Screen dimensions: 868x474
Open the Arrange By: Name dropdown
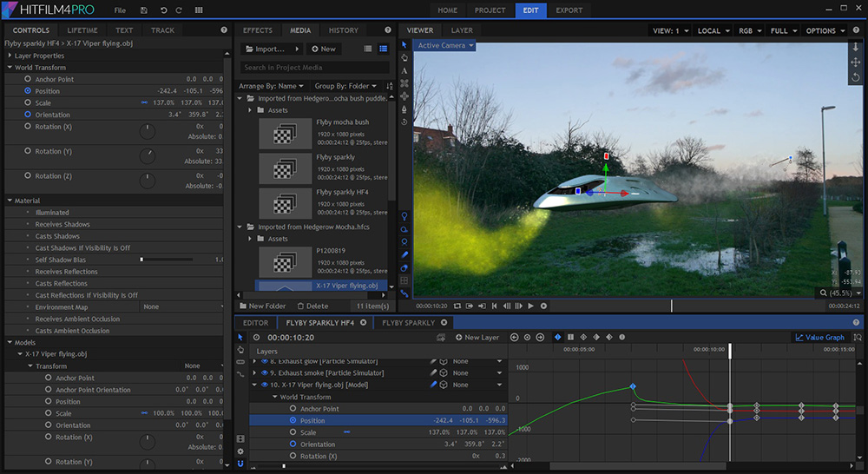click(271, 86)
